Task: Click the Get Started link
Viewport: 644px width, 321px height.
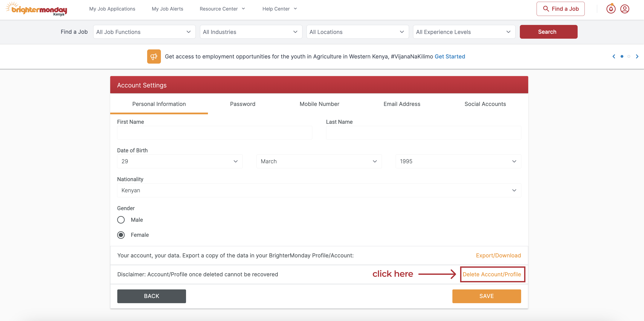Action: pyautogui.click(x=450, y=57)
